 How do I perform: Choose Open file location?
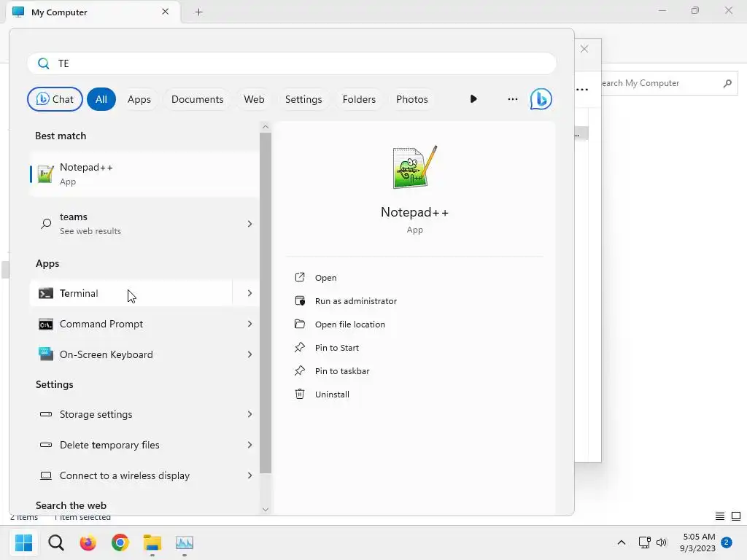[x=349, y=324]
